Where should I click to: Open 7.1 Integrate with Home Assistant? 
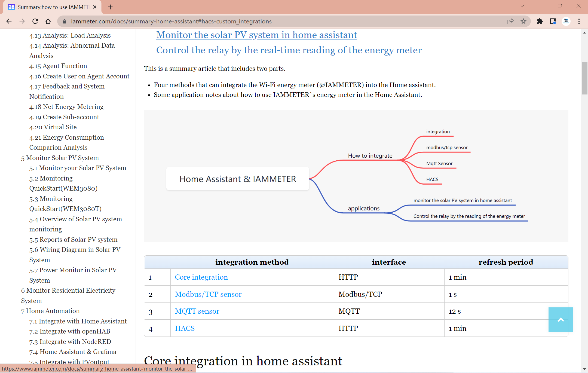pos(78,321)
